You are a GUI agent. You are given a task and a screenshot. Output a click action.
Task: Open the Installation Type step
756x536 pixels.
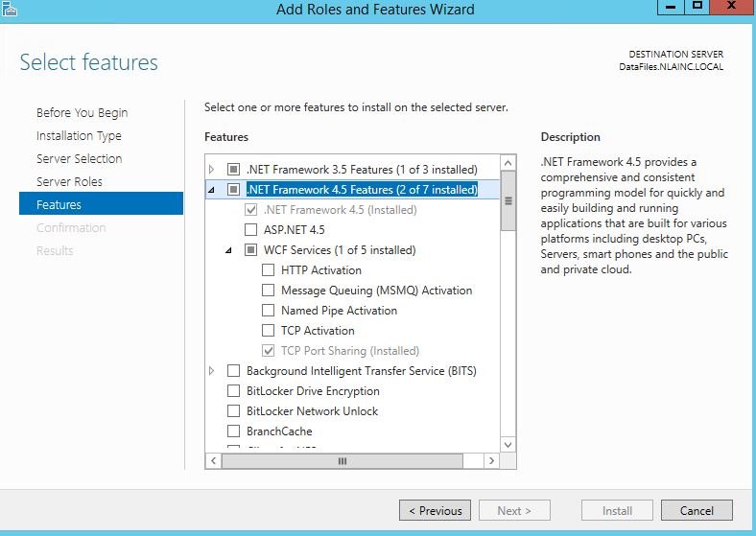(x=79, y=136)
